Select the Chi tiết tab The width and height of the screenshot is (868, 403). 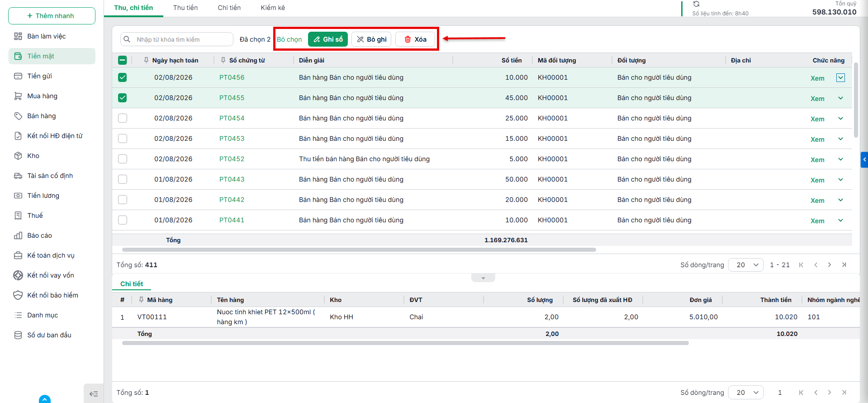(x=132, y=284)
